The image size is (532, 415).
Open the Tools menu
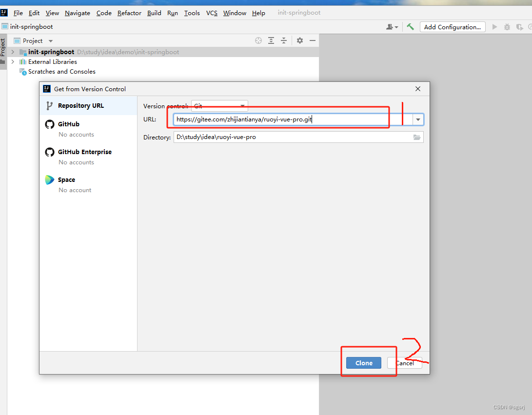(192, 13)
